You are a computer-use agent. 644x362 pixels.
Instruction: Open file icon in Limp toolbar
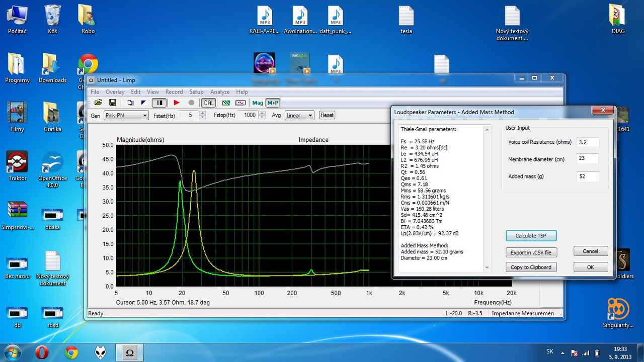coord(99,103)
